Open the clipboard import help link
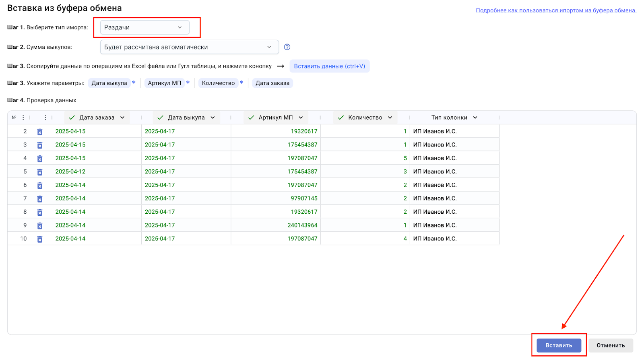Image resolution: width=644 pixels, height=361 pixels. point(556,10)
